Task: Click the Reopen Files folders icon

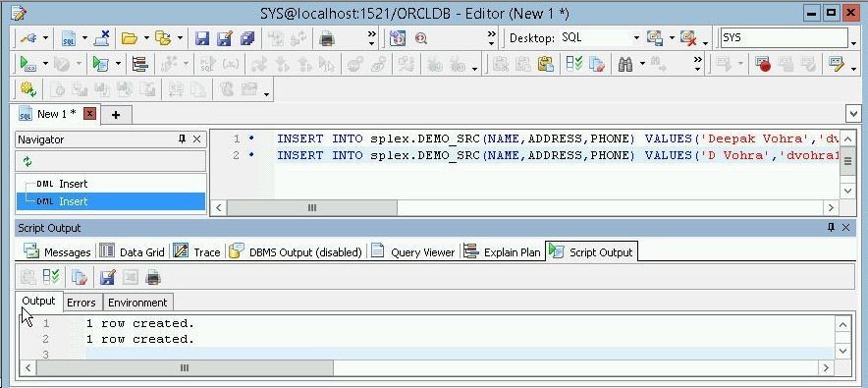Action: click(x=163, y=37)
